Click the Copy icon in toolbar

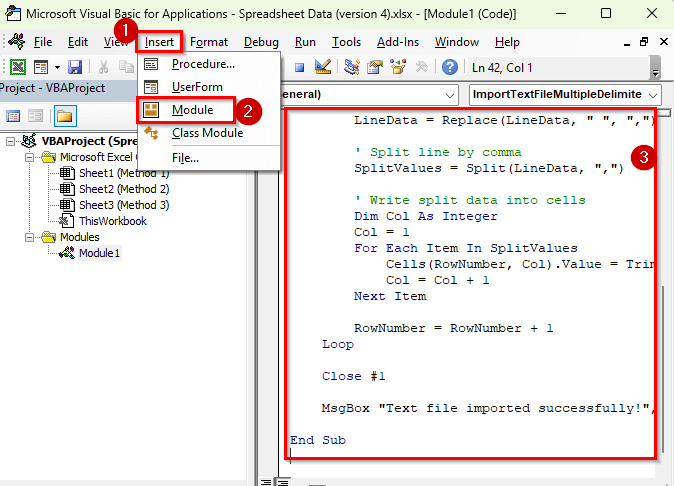click(x=126, y=67)
